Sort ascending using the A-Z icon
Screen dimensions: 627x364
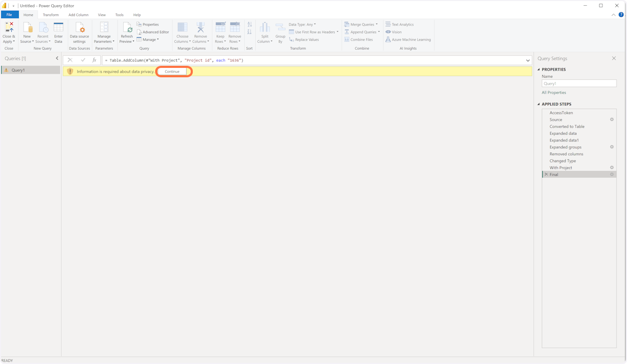click(250, 25)
